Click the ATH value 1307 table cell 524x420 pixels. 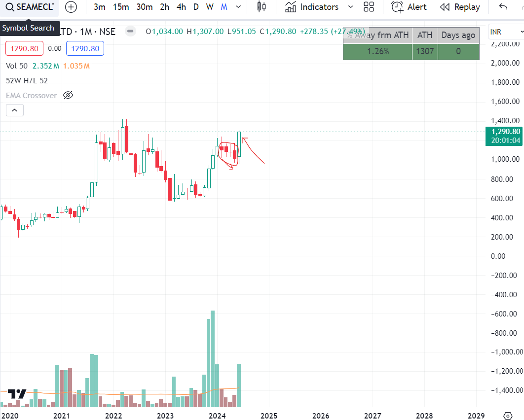(x=425, y=51)
